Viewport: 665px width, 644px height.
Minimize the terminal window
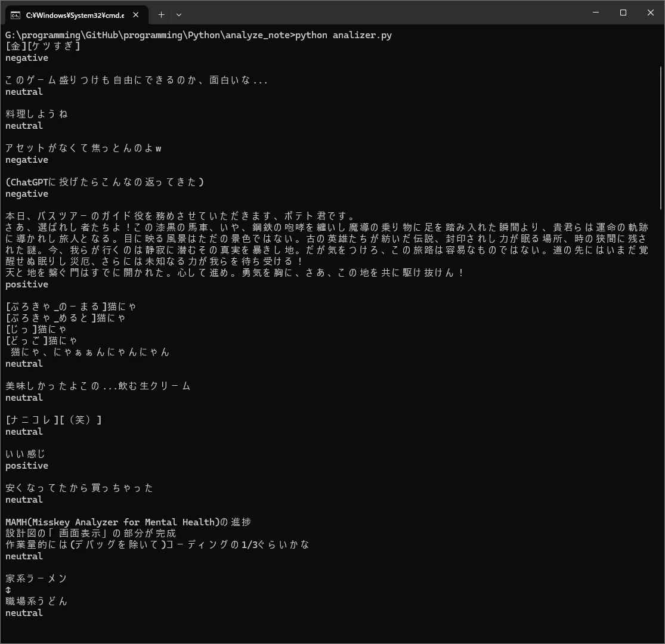[x=596, y=13]
